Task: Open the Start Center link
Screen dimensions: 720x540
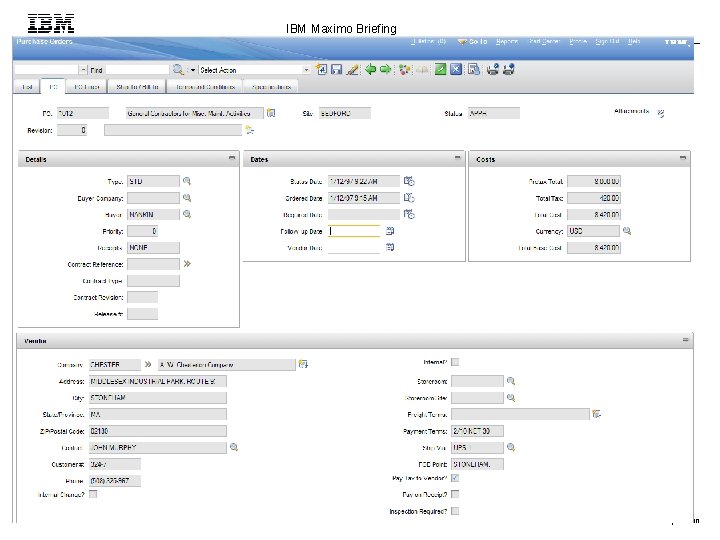Action: (544, 41)
